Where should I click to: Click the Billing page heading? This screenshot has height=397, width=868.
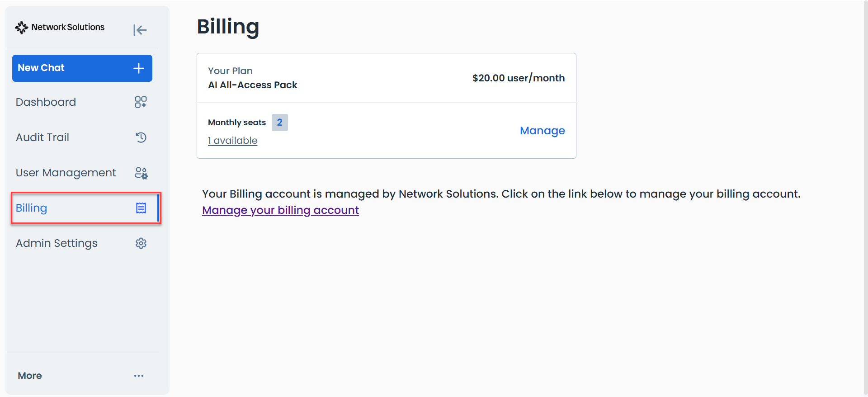point(228,27)
